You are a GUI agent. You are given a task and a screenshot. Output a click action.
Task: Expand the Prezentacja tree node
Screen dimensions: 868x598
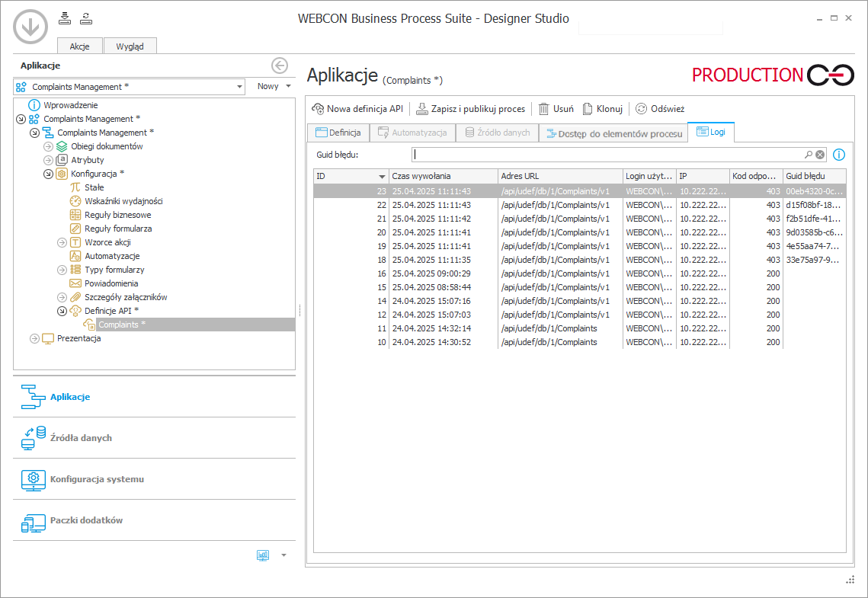pos(34,339)
